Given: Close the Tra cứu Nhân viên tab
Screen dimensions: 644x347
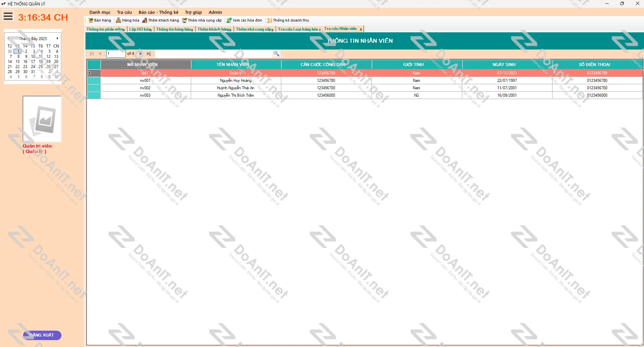Looking at the screenshot, I should click(x=361, y=29).
